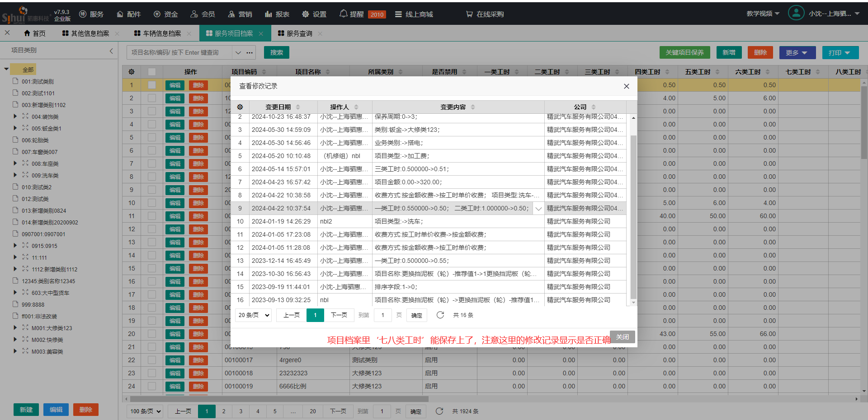Click the gear icon in records dialog header
The image size is (868, 420).
click(x=240, y=107)
